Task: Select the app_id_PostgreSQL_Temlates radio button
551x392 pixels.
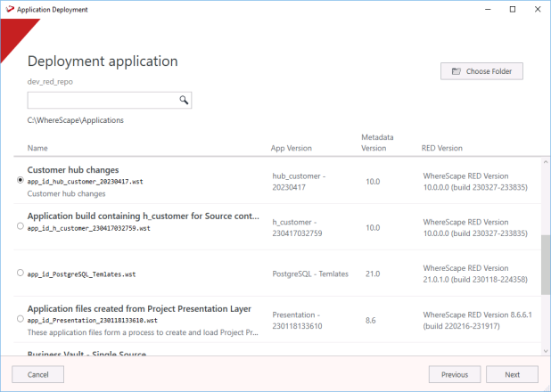Action: 21,273
